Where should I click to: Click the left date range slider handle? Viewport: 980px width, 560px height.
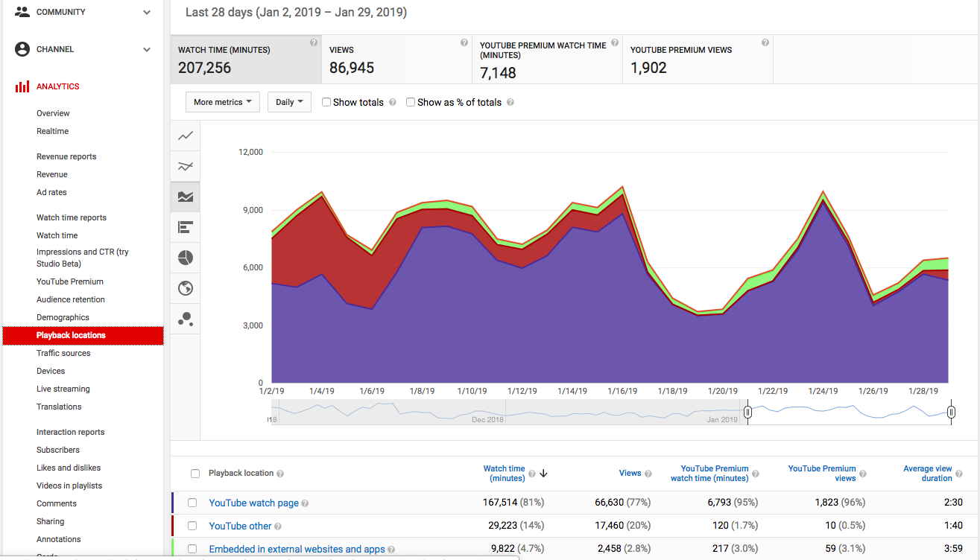click(748, 412)
